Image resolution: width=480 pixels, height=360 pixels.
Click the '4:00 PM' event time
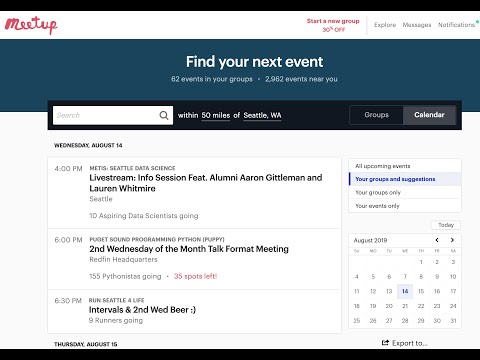68,169
